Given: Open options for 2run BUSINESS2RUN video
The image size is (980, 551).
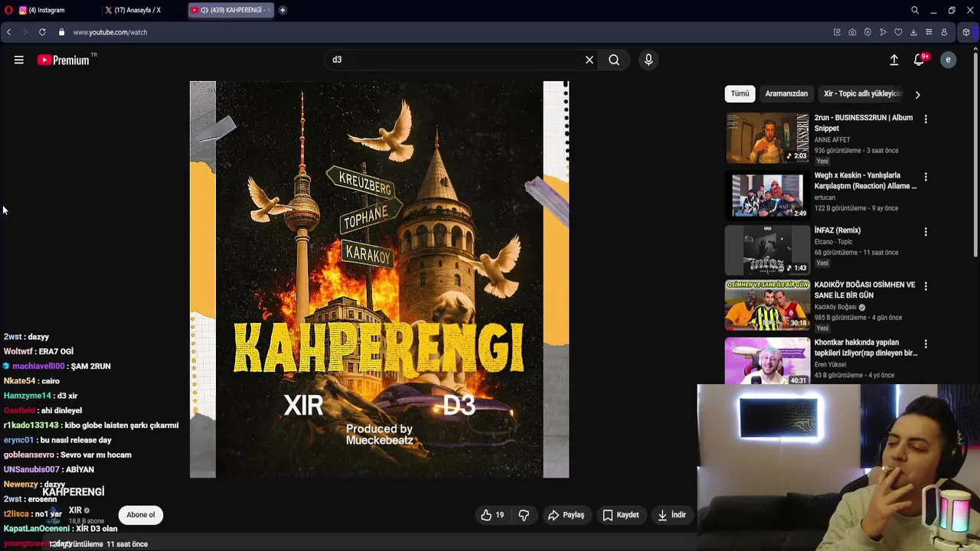Looking at the screenshot, I should tap(926, 119).
